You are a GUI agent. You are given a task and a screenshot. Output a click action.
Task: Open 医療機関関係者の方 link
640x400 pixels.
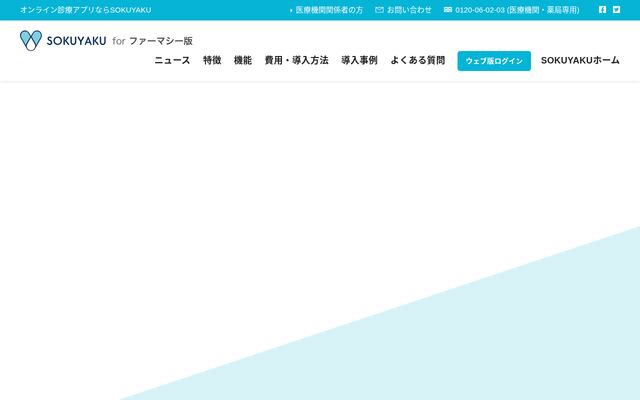coord(327,10)
